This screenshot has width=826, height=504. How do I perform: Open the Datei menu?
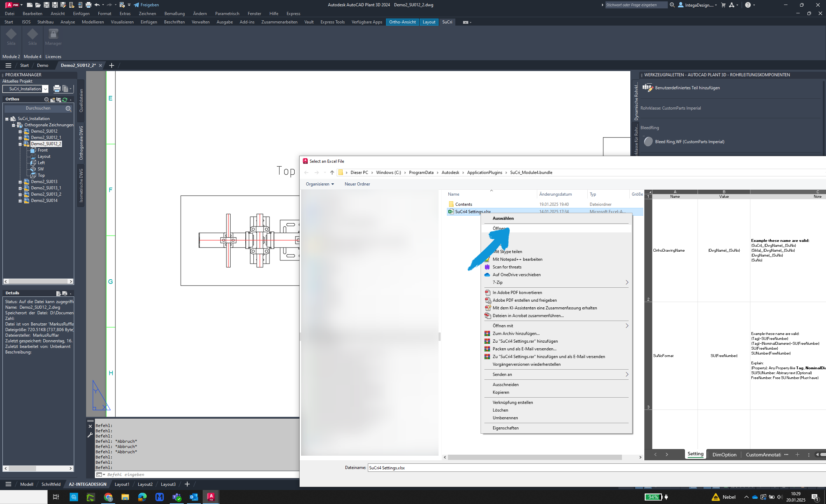[x=10, y=14]
